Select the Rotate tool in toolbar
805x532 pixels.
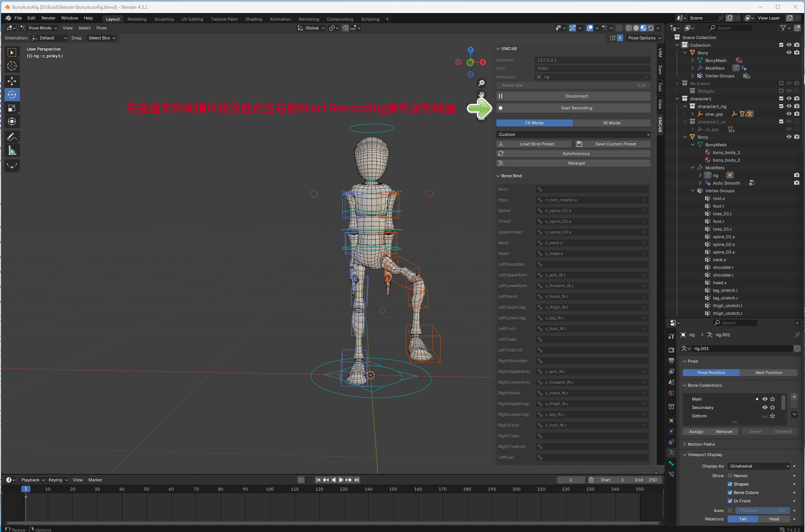12,95
